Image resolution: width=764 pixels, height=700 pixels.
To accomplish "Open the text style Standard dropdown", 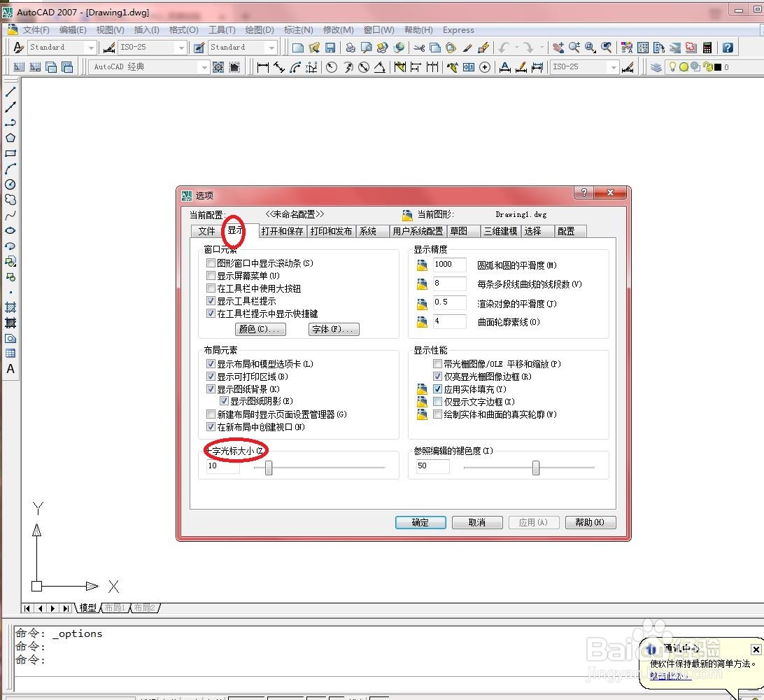I will point(91,48).
